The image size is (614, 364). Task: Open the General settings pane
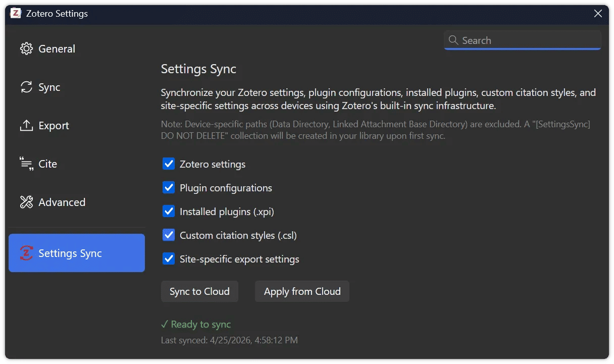pyautogui.click(x=77, y=48)
